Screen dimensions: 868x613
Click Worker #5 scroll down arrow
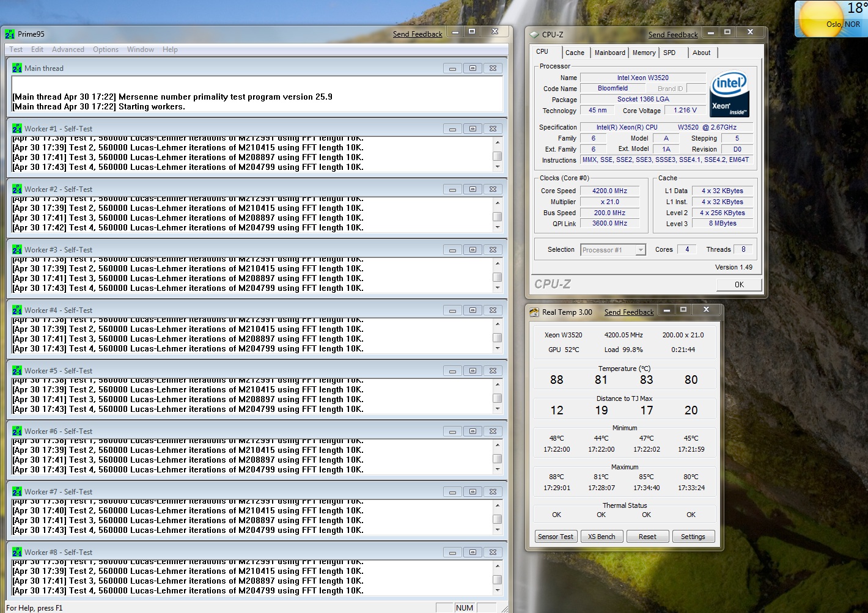click(498, 409)
